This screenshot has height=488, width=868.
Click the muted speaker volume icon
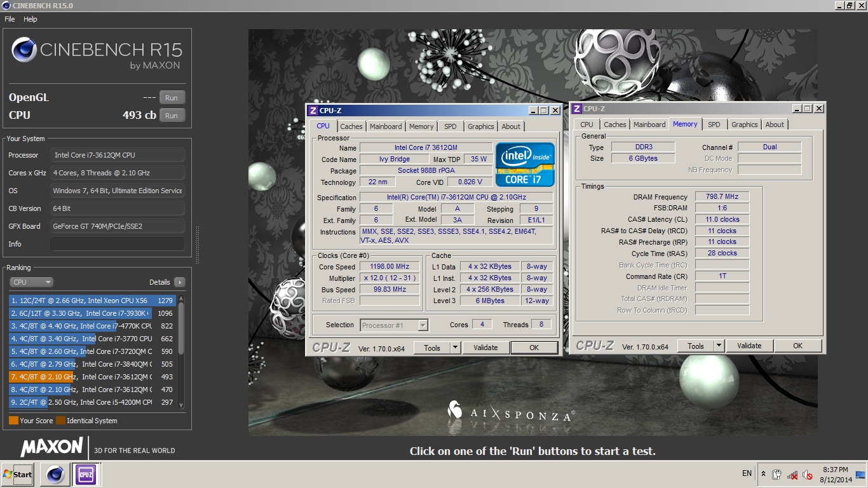coord(808,475)
